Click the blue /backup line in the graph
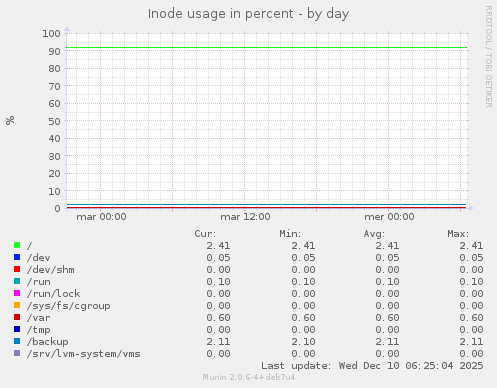Screen dimensions: 497x388 [x=267, y=204]
